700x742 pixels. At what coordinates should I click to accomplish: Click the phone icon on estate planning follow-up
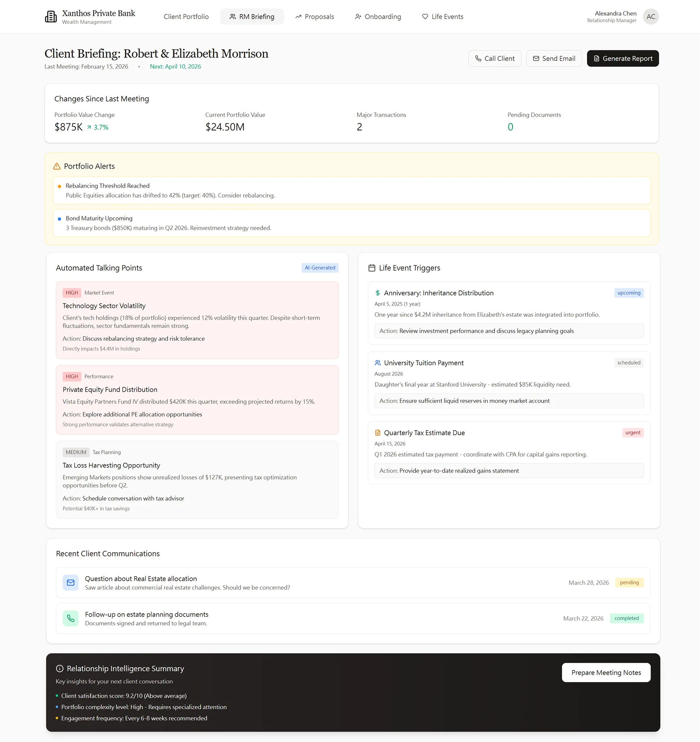70,618
